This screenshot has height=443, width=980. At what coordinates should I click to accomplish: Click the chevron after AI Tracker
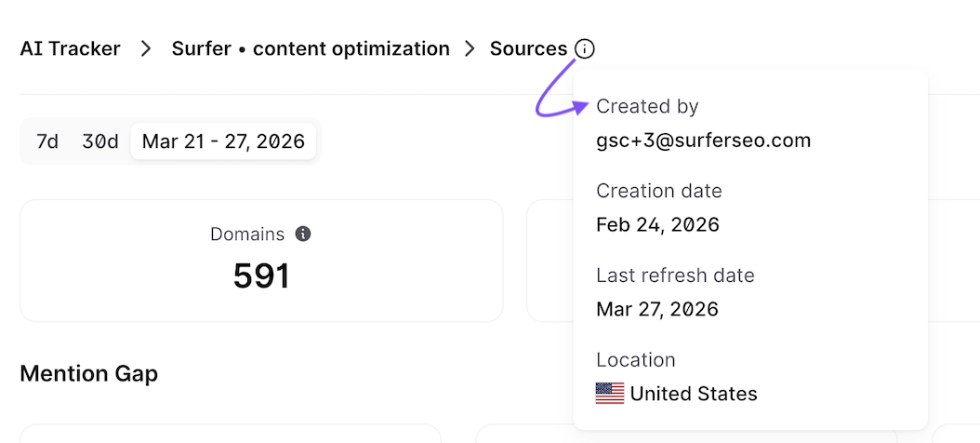point(146,49)
